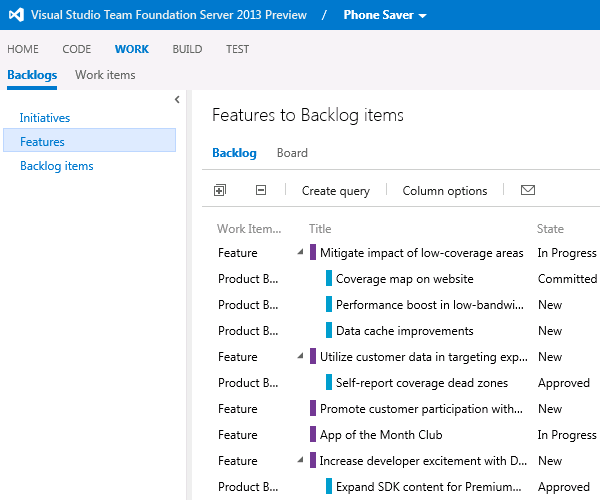
Task: Collapse the Increase developer excitement feature
Action: (x=301, y=461)
